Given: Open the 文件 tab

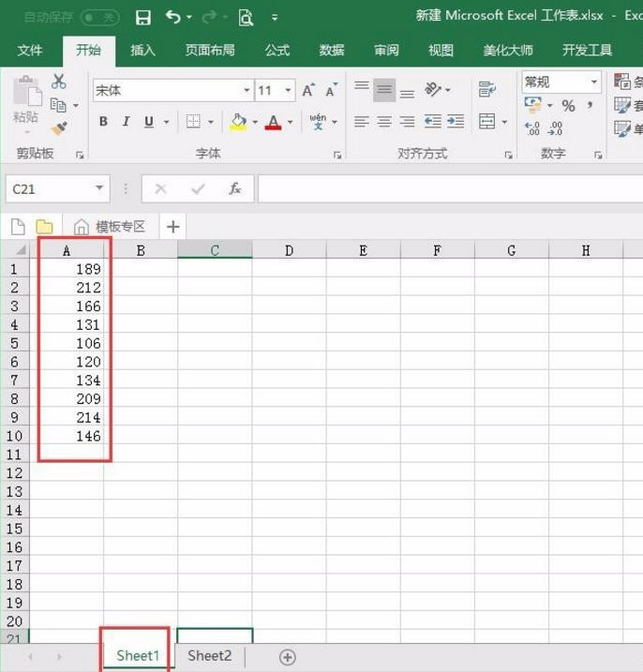Looking at the screenshot, I should click(30, 51).
